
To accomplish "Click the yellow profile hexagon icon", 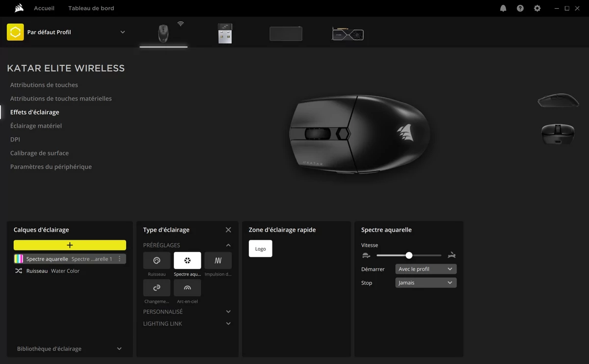I will point(15,32).
